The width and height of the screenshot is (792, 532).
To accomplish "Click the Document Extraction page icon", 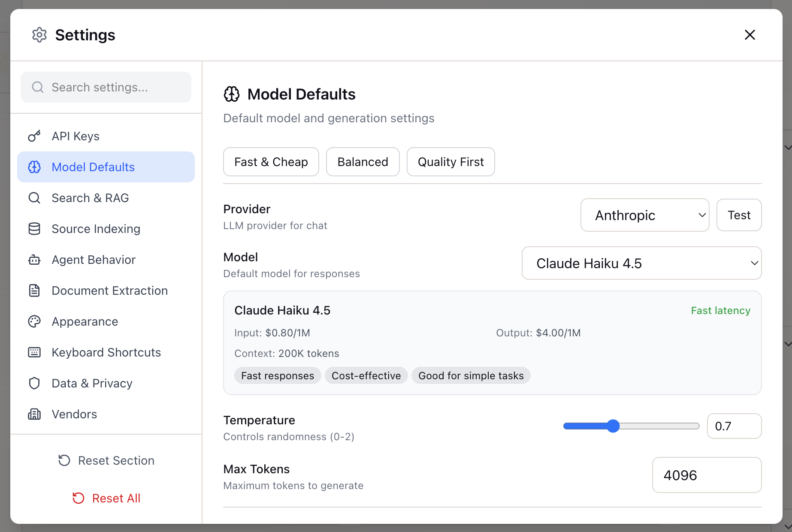I will (x=34, y=290).
